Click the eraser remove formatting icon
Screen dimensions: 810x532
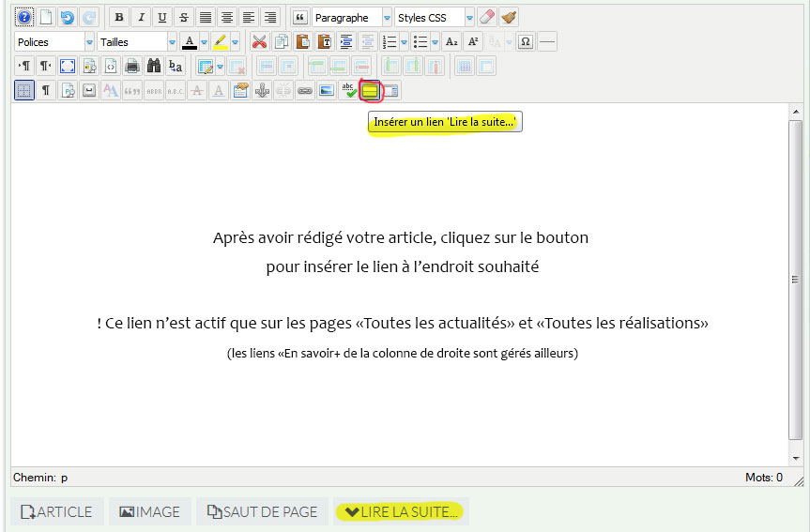pos(486,18)
